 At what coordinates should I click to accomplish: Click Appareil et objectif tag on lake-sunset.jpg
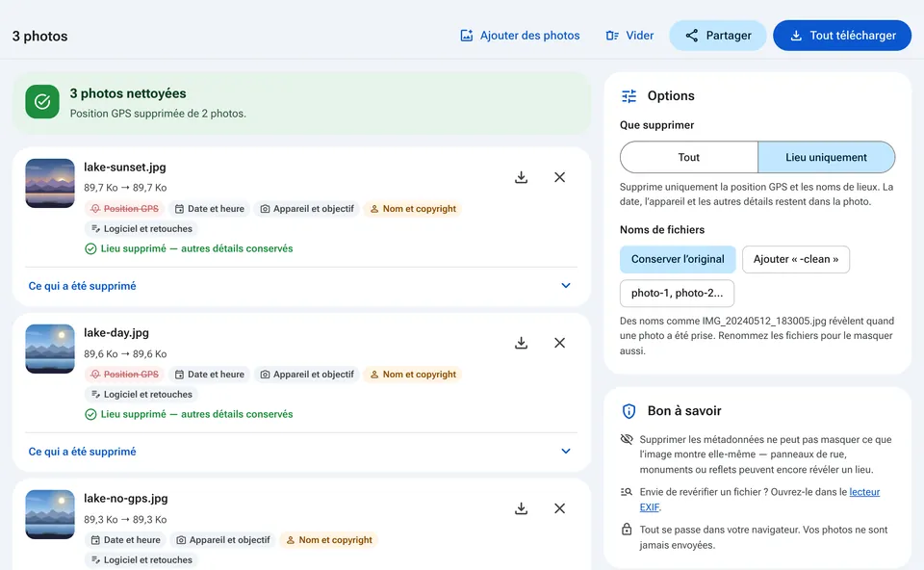(x=307, y=209)
